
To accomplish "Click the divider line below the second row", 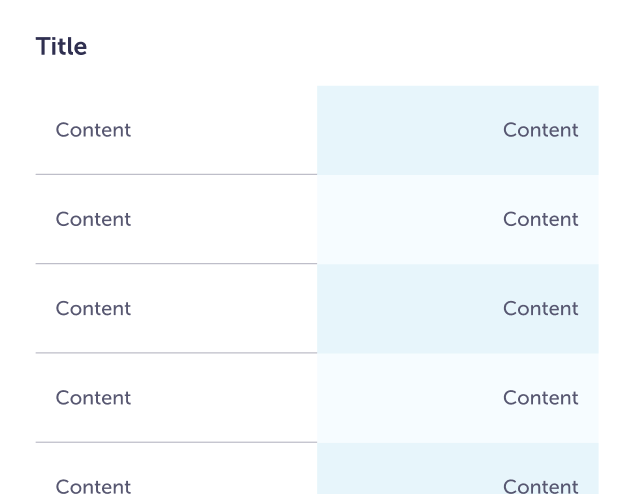I will click(x=176, y=264).
